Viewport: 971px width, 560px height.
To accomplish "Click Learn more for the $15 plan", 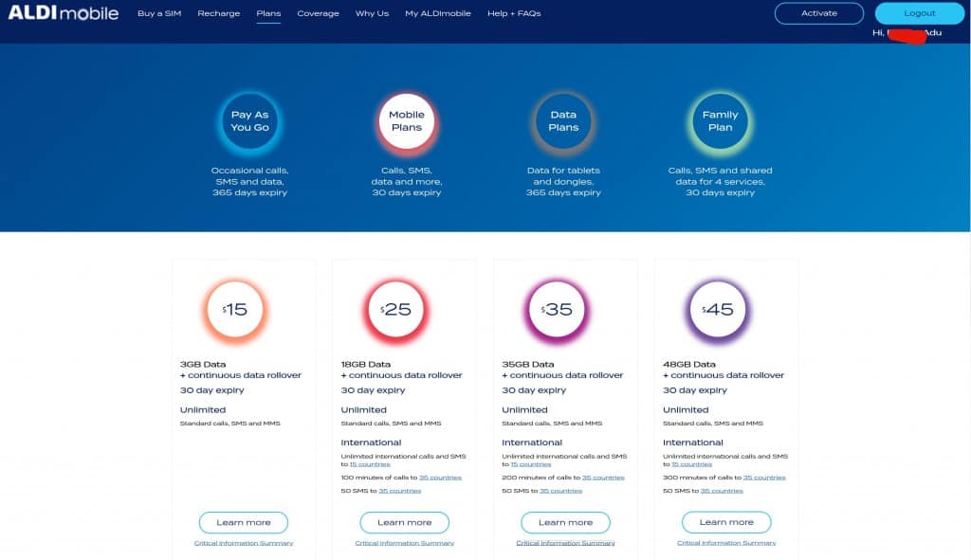I will pyautogui.click(x=244, y=522).
